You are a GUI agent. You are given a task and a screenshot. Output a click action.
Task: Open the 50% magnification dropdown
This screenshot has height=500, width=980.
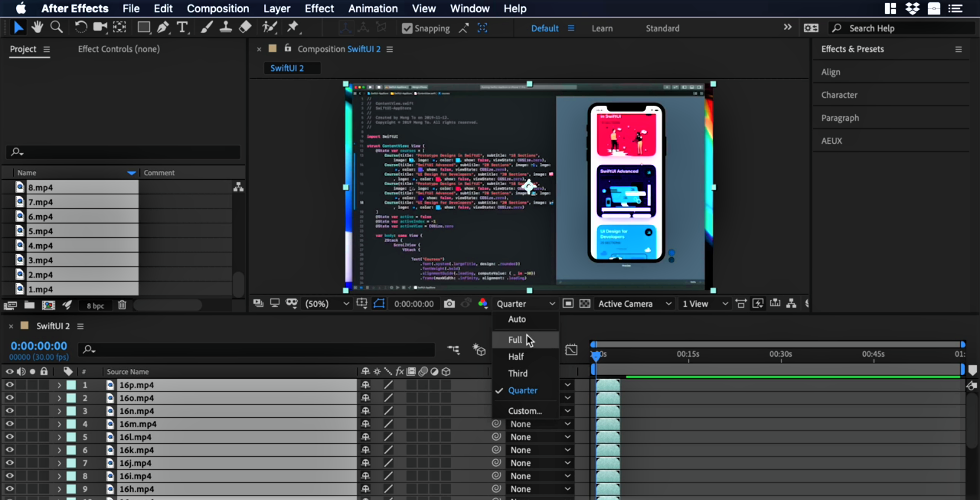click(x=327, y=304)
